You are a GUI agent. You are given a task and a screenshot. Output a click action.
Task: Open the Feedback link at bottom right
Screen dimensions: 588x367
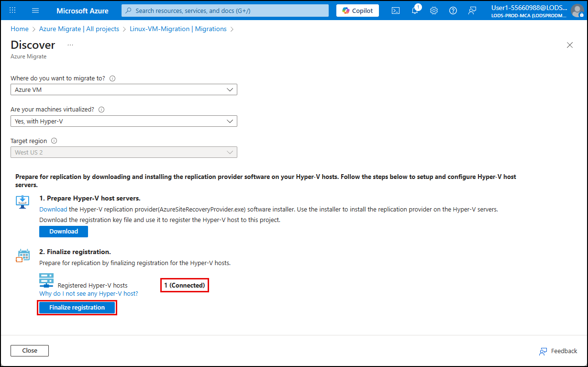pos(558,351)
